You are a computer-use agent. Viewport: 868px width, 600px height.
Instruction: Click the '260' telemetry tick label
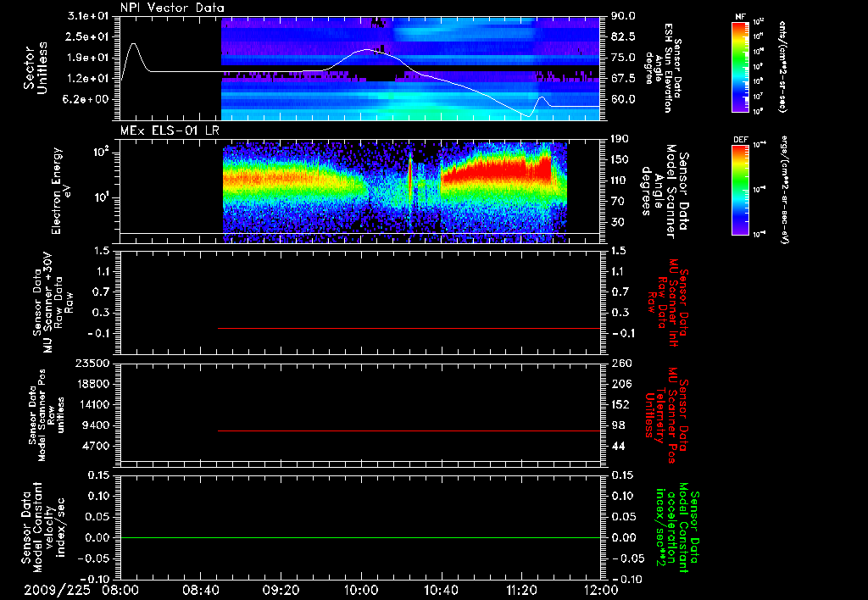pyautogui.click(x=620, y=364)
